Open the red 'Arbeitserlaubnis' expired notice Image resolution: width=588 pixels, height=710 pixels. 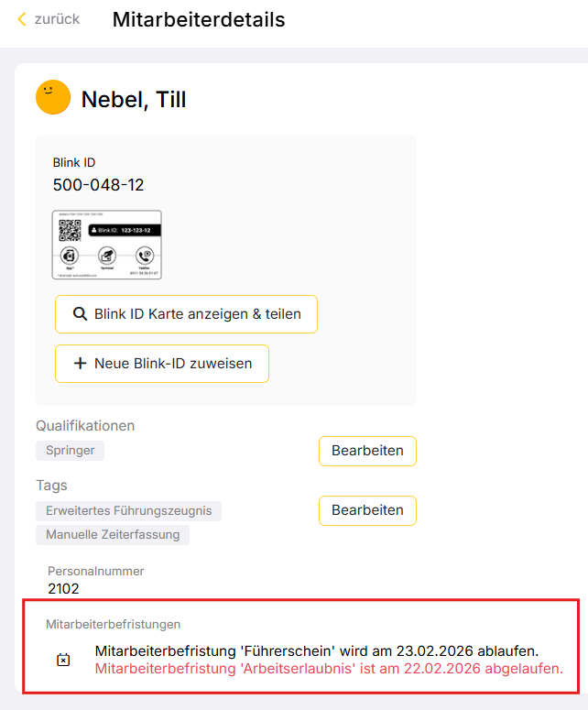pyautogui.click(x=328, y=669)
